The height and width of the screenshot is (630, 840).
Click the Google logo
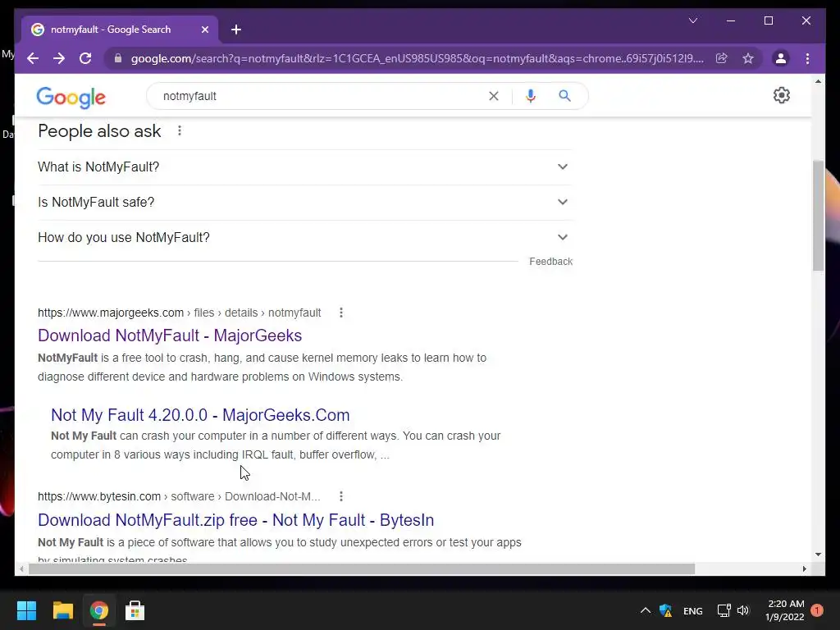pos(71,97)
